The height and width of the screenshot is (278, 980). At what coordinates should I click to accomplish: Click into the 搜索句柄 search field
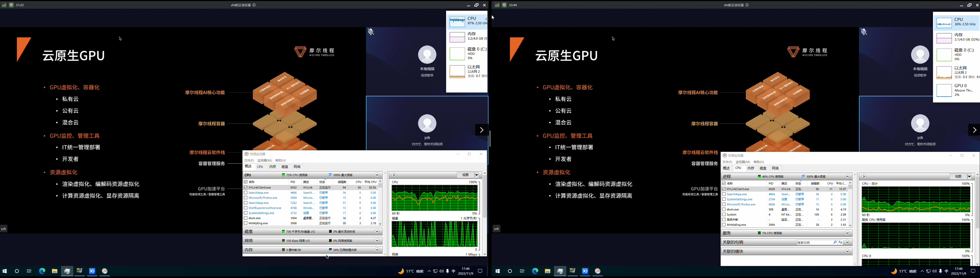click(x=815, y=242)
